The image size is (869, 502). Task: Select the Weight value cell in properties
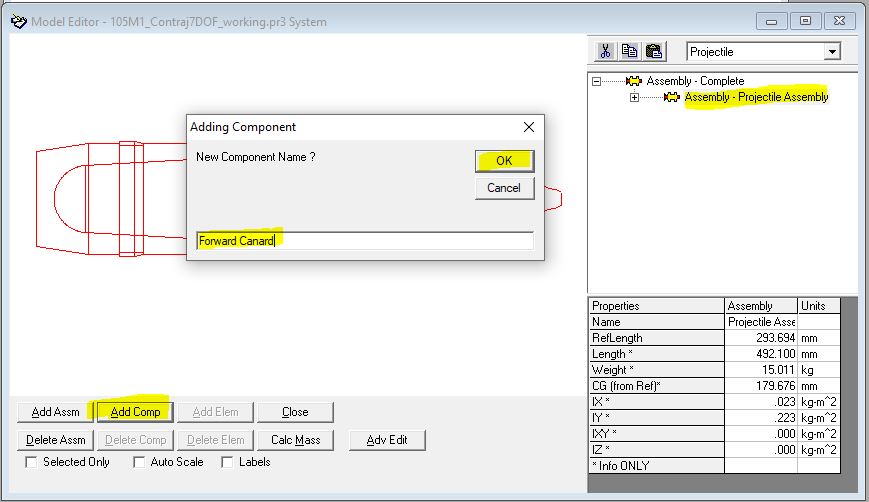pyautogui.click(x=760, y=370)
